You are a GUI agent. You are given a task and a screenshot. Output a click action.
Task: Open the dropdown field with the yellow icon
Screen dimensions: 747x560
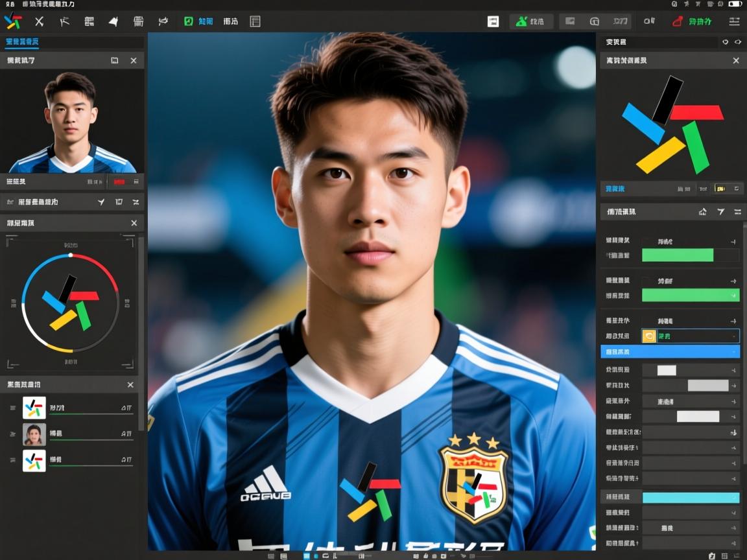click(x=691, y=336)
